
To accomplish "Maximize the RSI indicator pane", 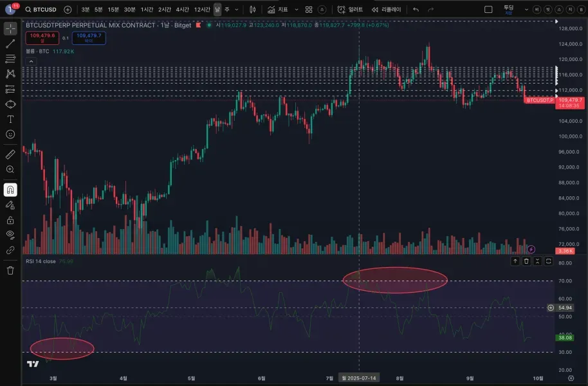I will 549,261.
